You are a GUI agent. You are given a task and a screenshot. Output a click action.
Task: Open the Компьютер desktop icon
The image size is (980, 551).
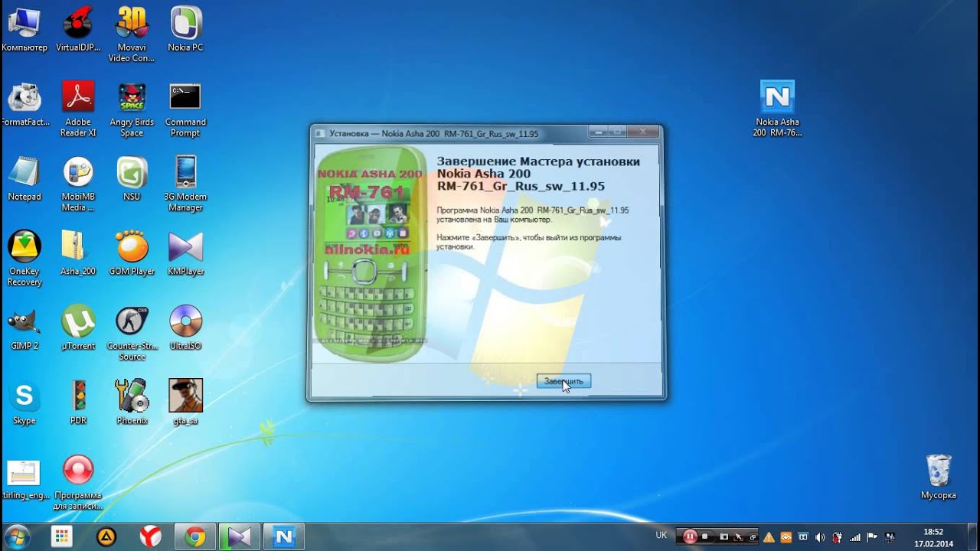(x=24, y=31)
